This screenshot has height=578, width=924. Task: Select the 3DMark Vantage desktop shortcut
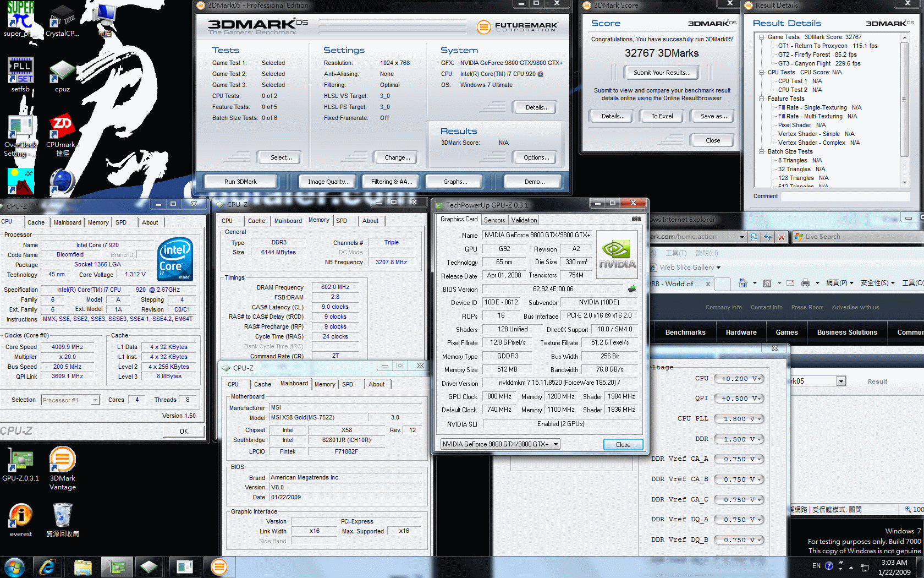tap(62, 468)
